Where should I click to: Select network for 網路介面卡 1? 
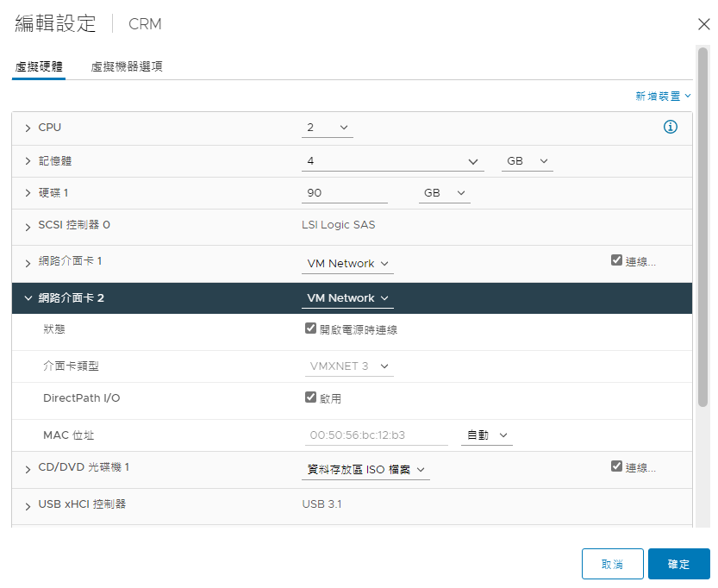[x=347, y=264]
